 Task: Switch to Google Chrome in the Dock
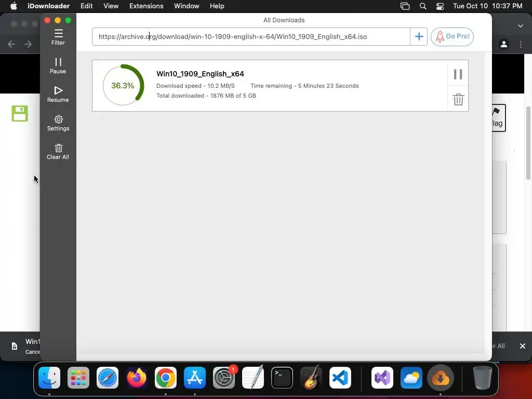[166, 378]
